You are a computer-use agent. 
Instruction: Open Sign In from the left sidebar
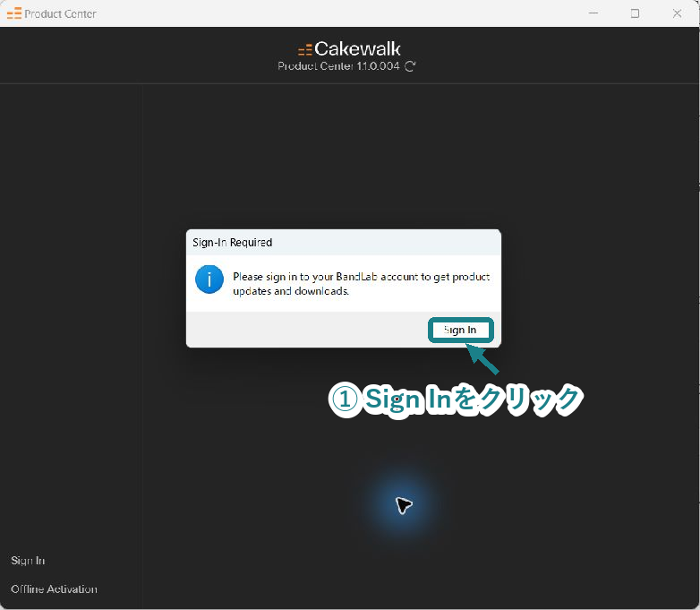[x=28, y=561]
